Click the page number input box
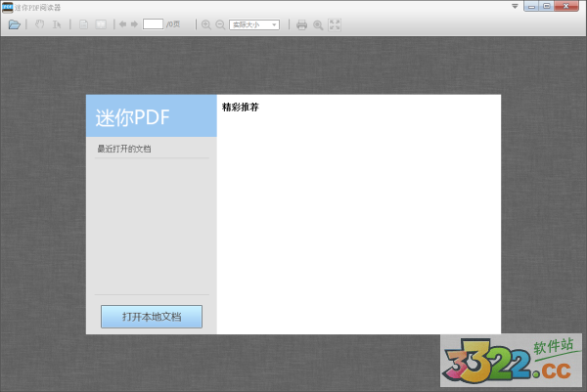The height and width of the screenshot is (392, 587). click(x=153, y=23)
